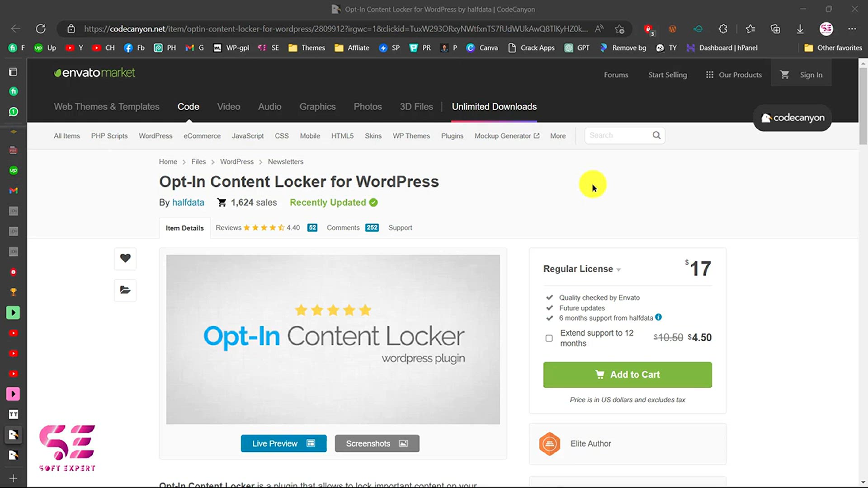
Task: Click the CodeCanyon logo badge
Action: point(793,118)
